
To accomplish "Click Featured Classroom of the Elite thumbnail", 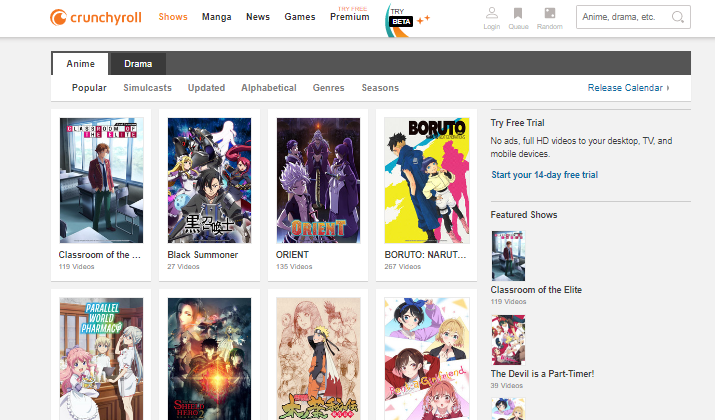I will (x=508, y=256).
